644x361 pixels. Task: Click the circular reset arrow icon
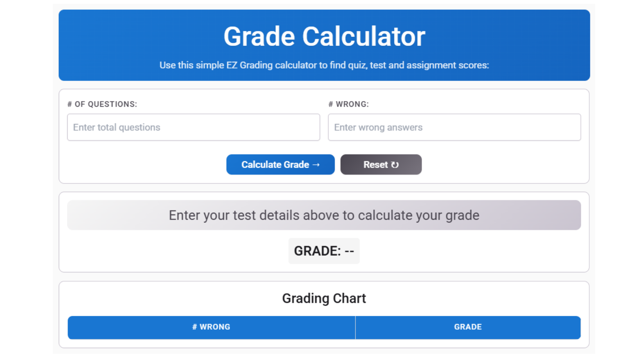pyautogui.click(x=395, y=165)
